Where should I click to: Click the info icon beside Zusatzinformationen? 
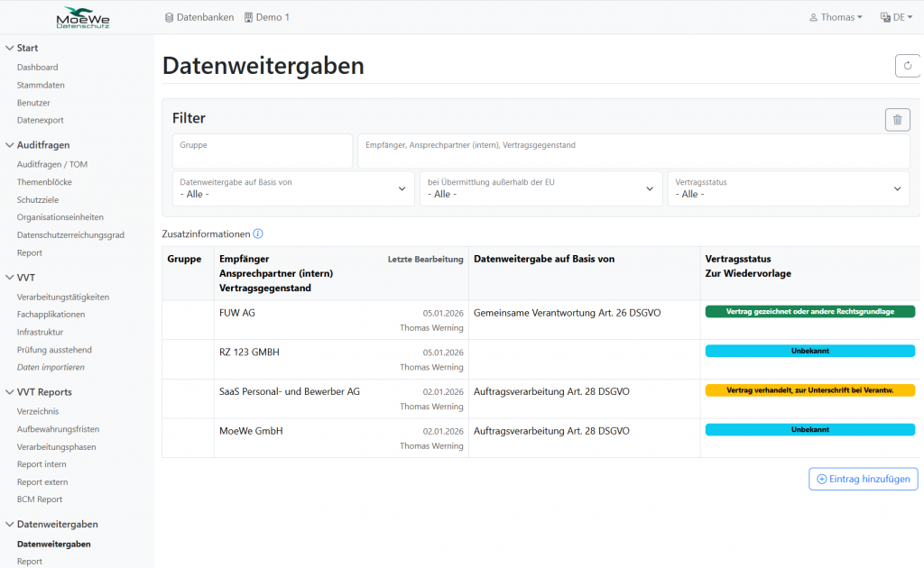258,234
